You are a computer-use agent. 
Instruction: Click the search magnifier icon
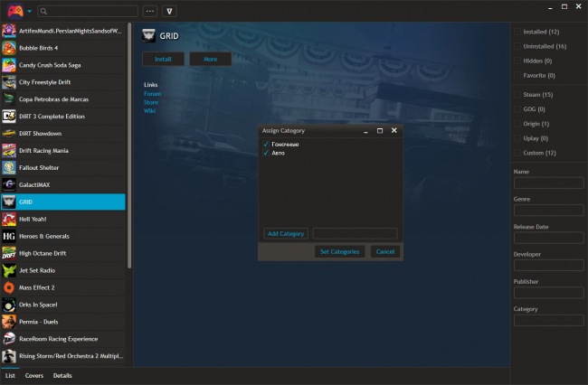click(x=43, y=11)
